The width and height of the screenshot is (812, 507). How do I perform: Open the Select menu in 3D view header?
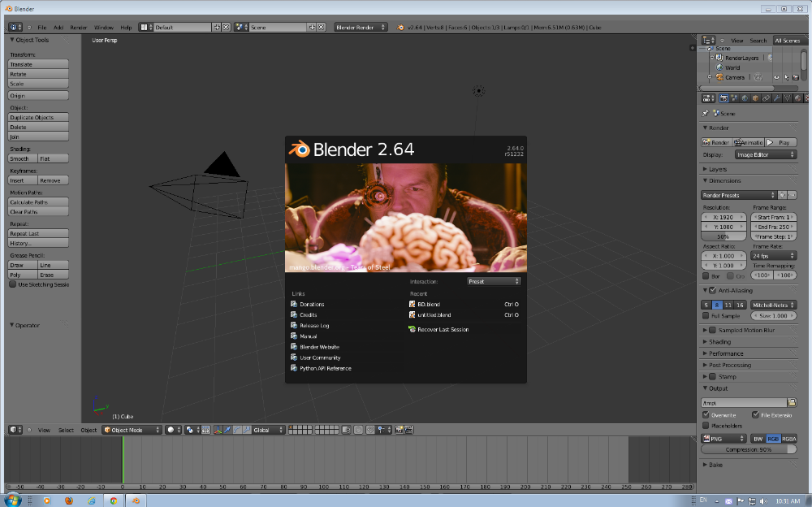tap(66, 431)
